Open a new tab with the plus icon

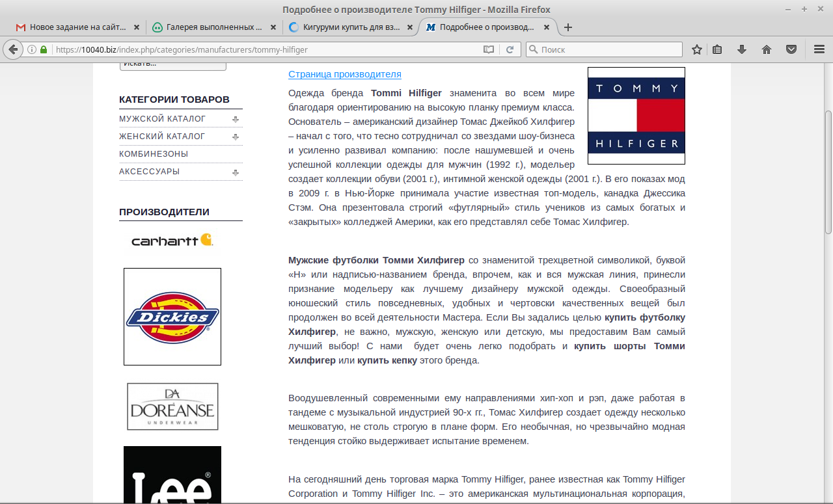click(568, 27)
